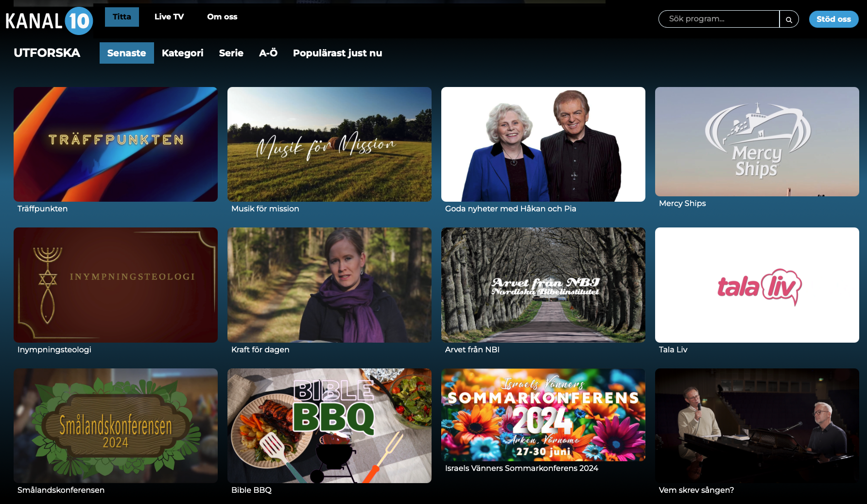The image size is (867, 504).
Task: Click the Goda nyheter med Håkan och Pia title
Action: tap(510, 209)
